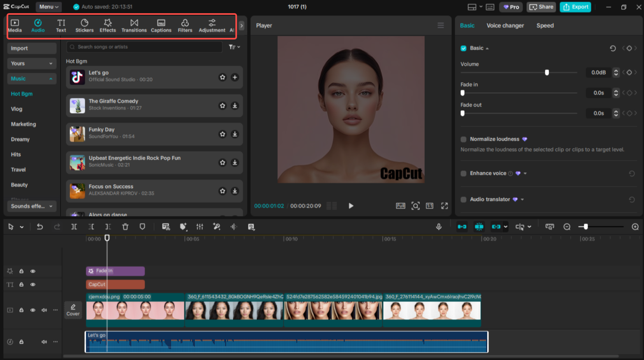Expand the Sounds effects dropdown

tap(32, 206)
